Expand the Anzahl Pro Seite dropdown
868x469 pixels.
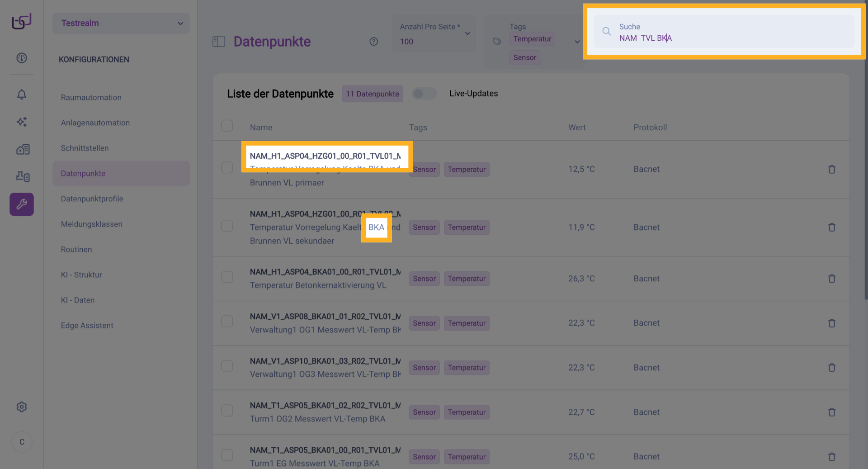coord(467,33)
